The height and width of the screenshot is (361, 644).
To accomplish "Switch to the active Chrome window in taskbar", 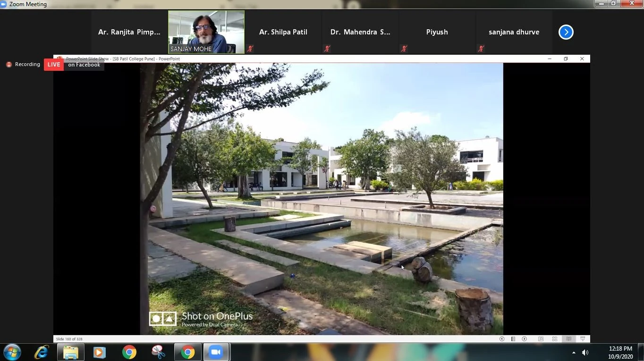I will [188, 352].
